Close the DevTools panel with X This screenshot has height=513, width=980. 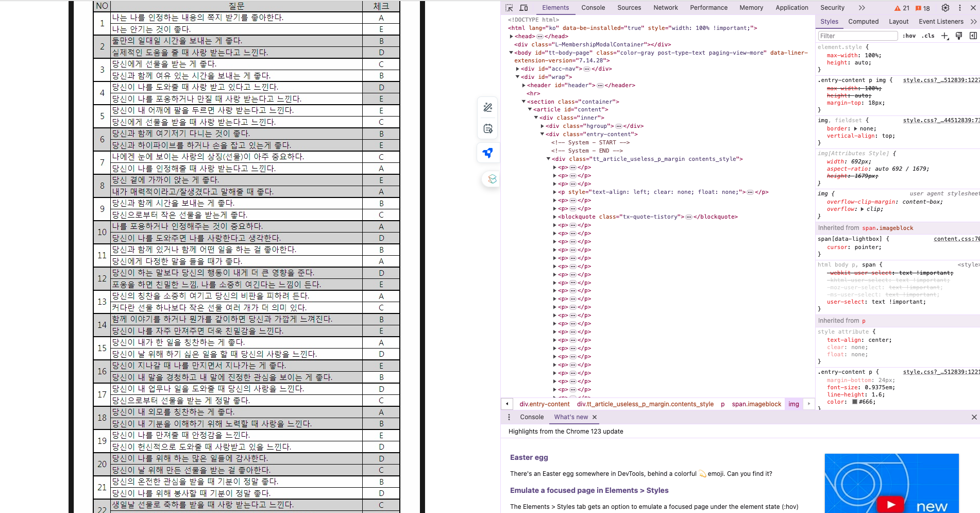pos(973,8)
